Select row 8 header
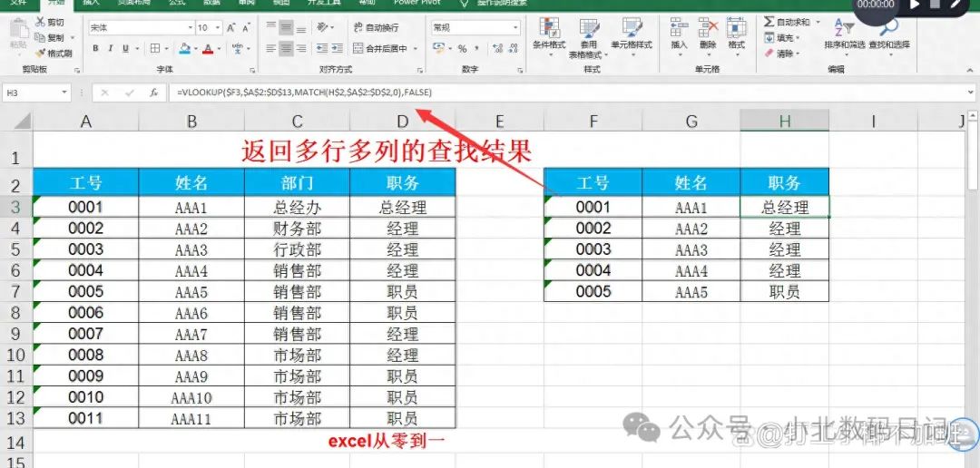This screenshot has width=980, height=468. [16, 312]
